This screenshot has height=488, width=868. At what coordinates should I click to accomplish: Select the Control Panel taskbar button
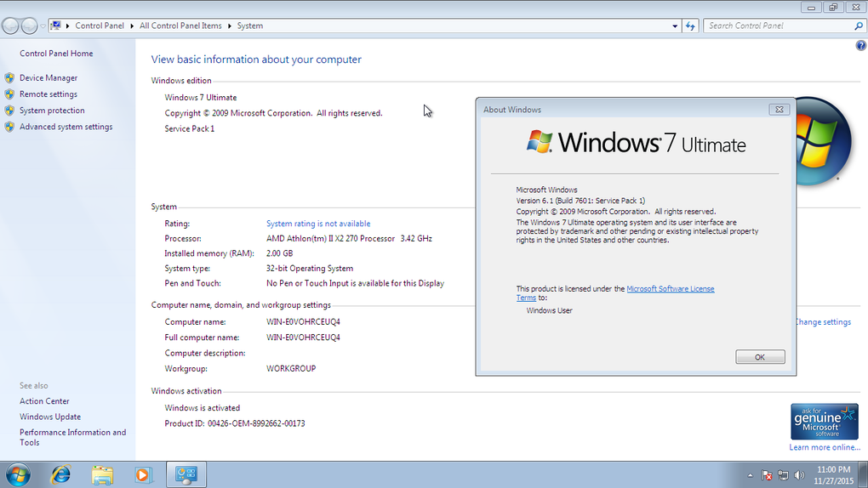[186, 474]
